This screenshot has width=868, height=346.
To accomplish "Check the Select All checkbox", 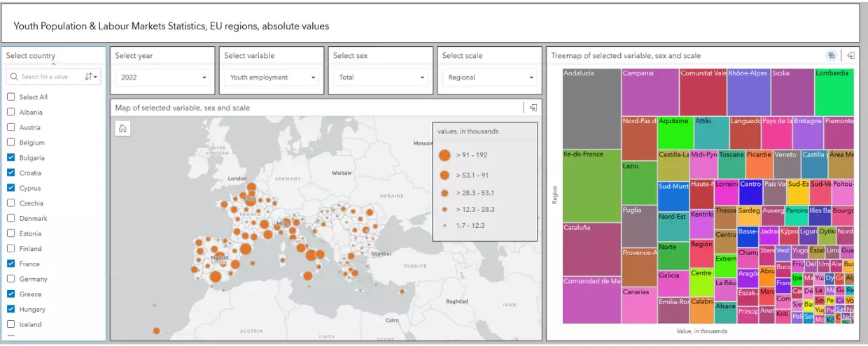I will coord(10,97).
